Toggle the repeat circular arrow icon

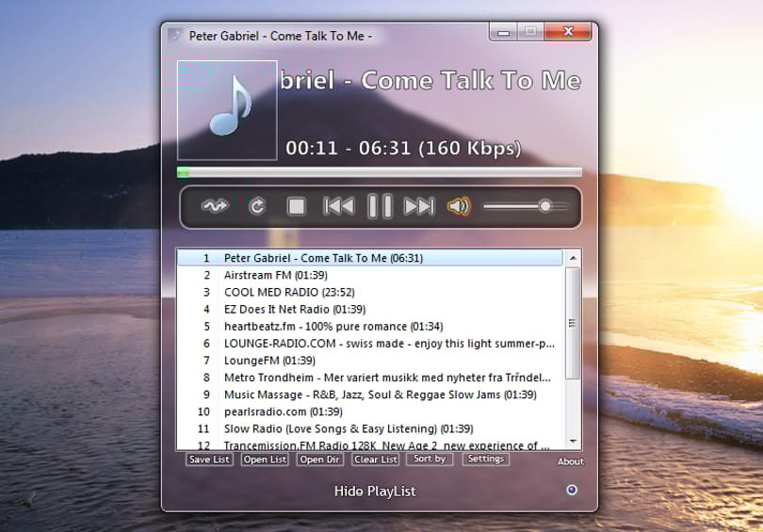[x=257, y=206]
